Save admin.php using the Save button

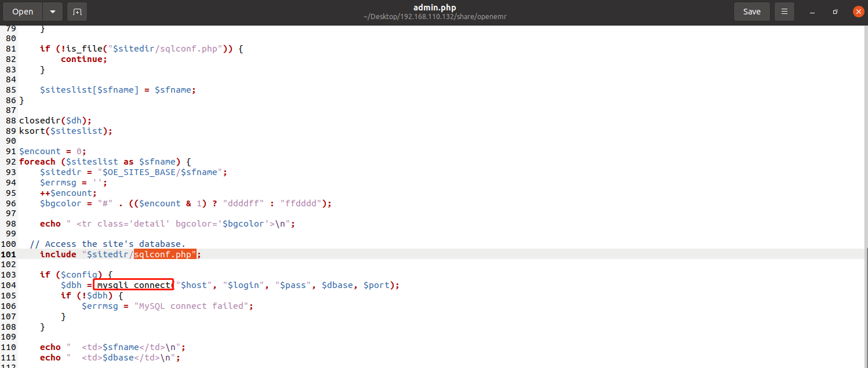(751, 12)
